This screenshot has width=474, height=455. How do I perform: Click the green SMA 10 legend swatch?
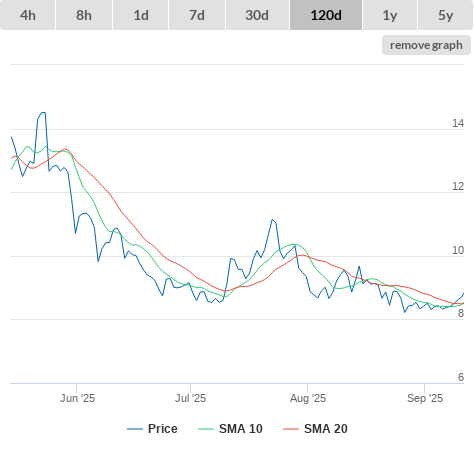pyautogui.click(x=206, y=429)
